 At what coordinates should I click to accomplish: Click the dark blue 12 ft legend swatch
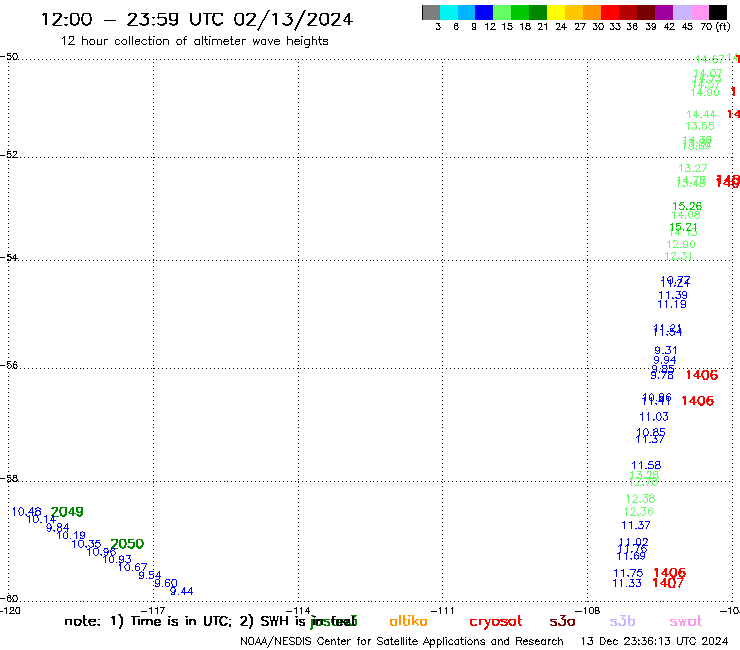tap(484, 12)
